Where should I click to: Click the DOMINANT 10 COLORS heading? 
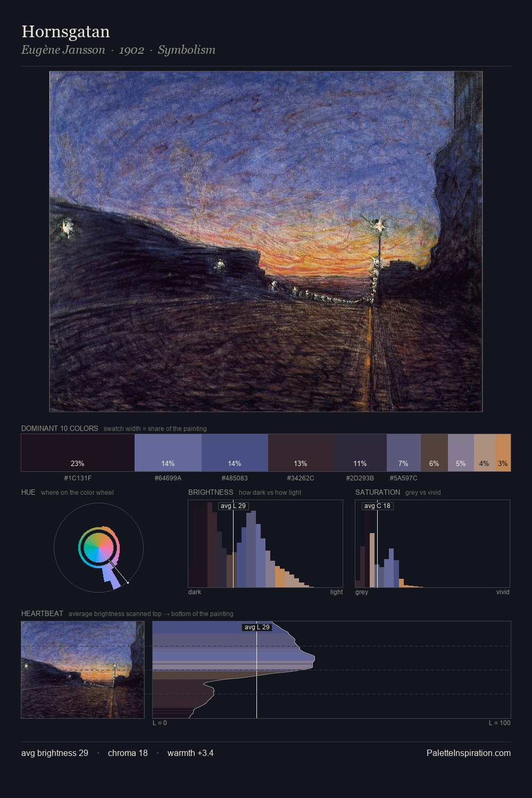coord(60,428)
